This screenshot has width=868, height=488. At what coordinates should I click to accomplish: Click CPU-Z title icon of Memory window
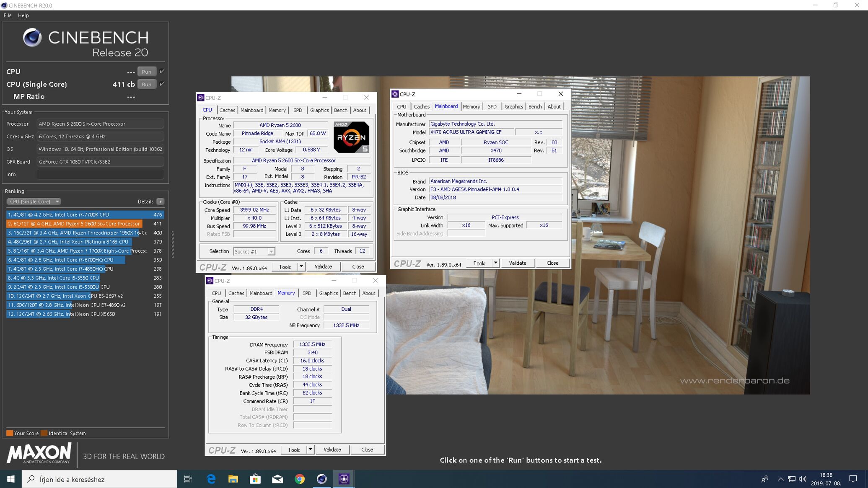coord(210,281)
